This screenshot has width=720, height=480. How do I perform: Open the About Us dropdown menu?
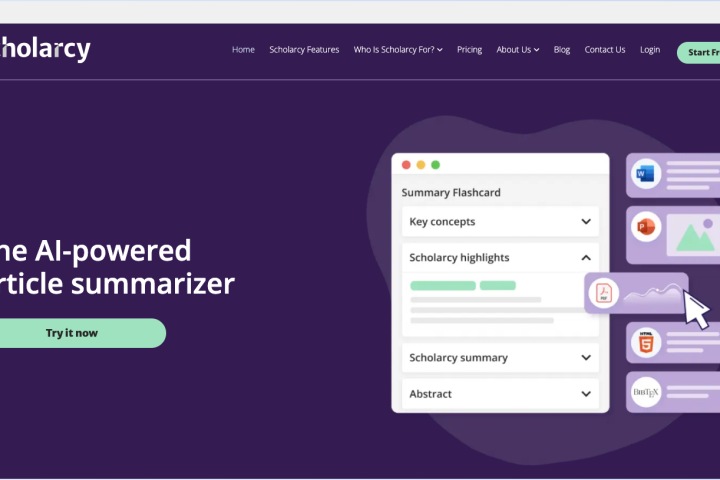click(x=517, y=50)
